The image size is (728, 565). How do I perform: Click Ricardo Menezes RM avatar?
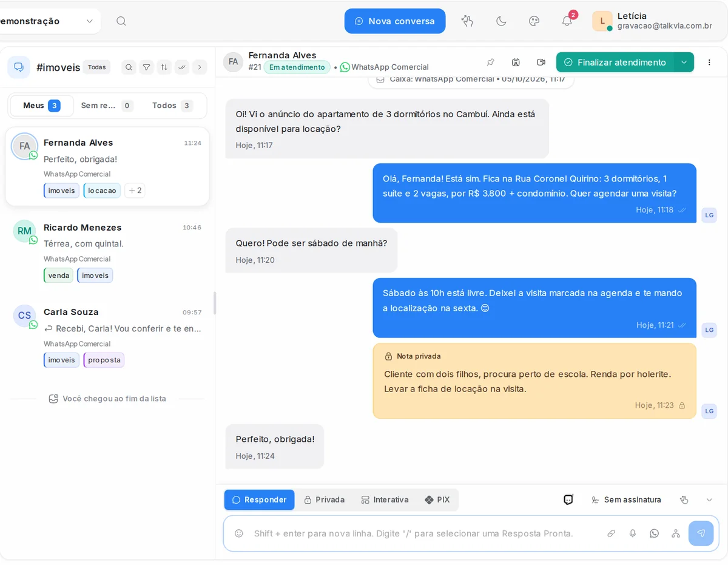(24, 231)
